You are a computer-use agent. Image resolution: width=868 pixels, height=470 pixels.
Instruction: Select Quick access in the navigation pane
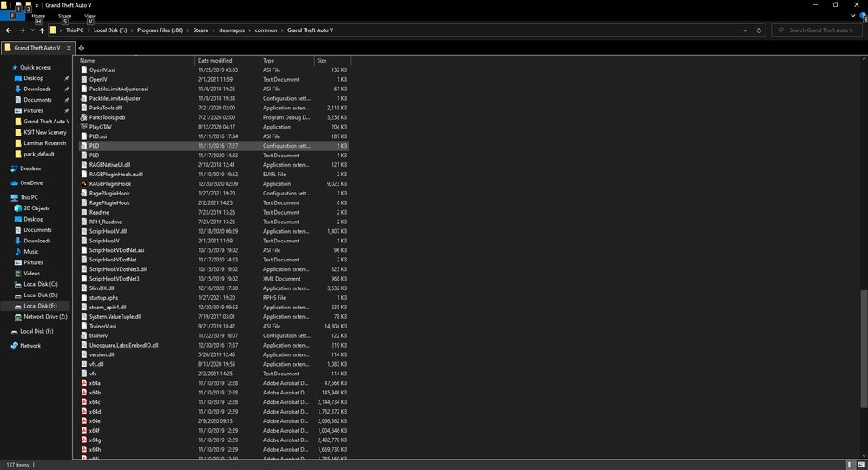(x=36, y=67)
